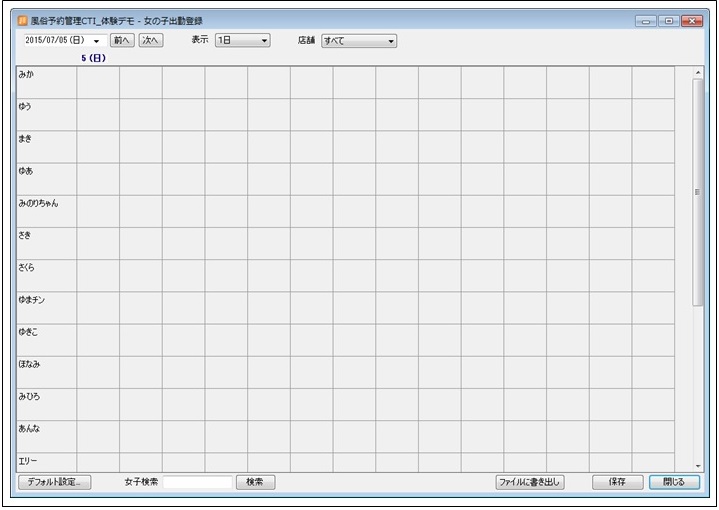
Task: Go to previous day with 前へ
Action: pyautogui.click(x=122, y=41)
